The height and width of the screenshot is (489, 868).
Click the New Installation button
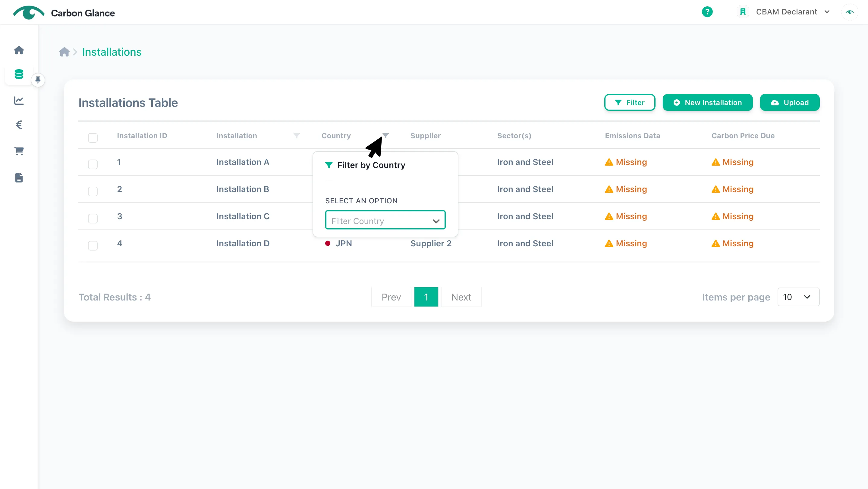coord(708,102)
